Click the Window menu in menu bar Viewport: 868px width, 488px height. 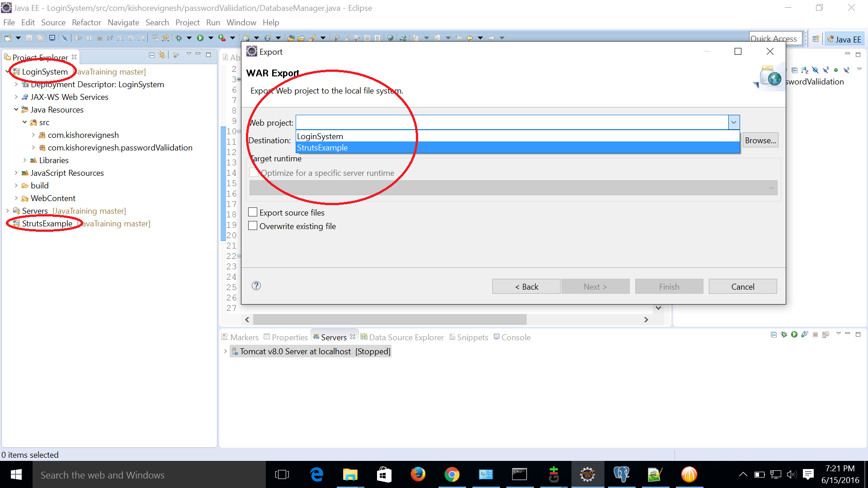tap(240, 23)
